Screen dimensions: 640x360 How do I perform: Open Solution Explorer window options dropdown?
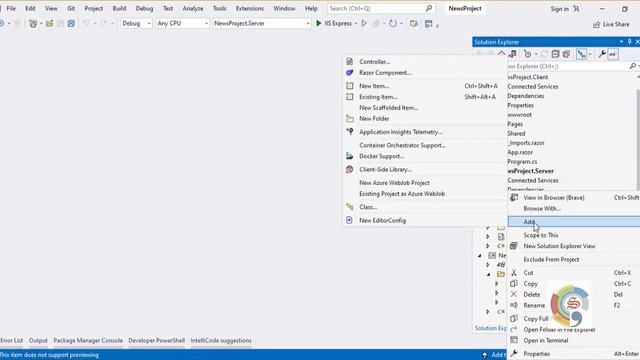(x=621, y=42)
